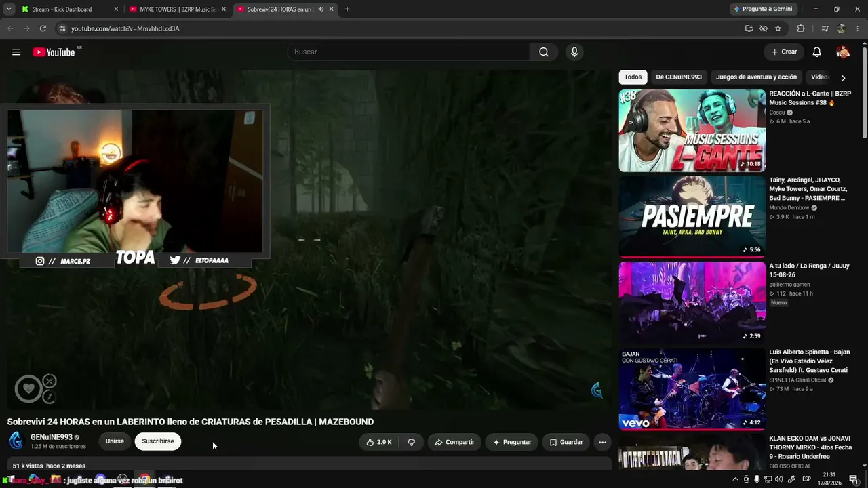Open the Windows notification center

[854, 479]
